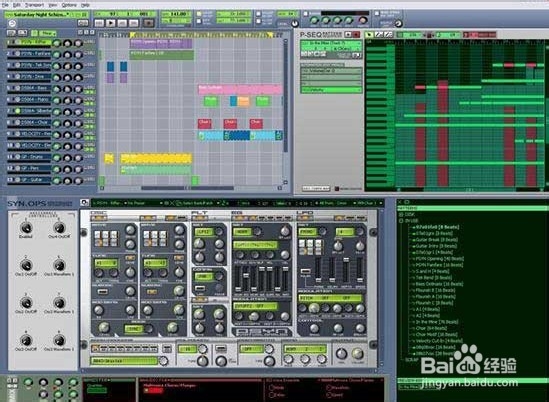Viewport: 549px width, 402px height.
Task: Open the Edit menu
Action: [x=17, y=5]
